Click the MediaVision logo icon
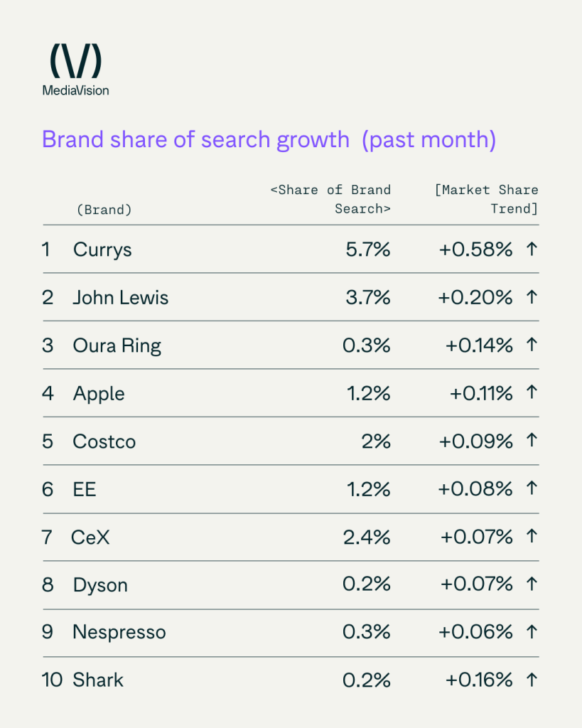Screen dimensions: 582x728 click(75, 61)
